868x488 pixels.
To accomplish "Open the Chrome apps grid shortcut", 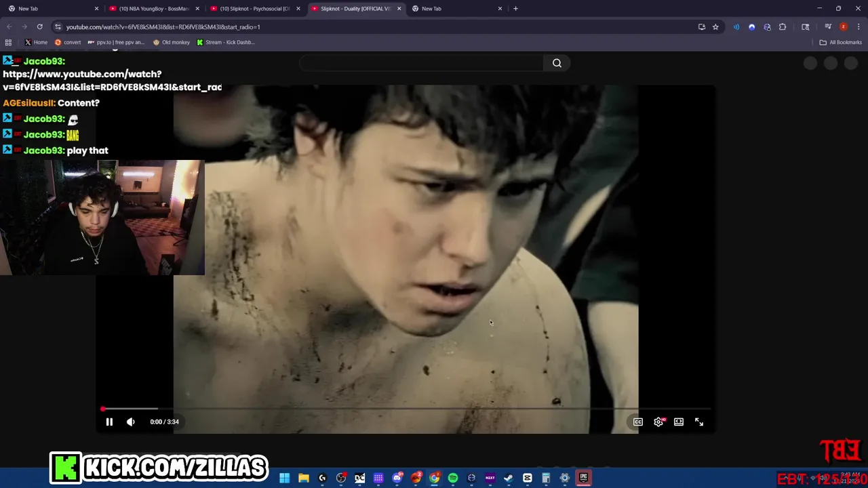I will click(8, 42).
